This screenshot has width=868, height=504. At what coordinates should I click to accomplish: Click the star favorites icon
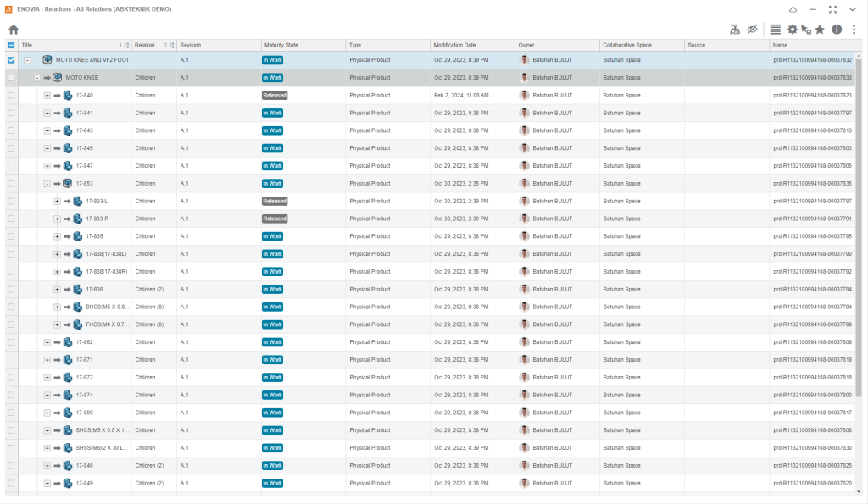[820, 30]
